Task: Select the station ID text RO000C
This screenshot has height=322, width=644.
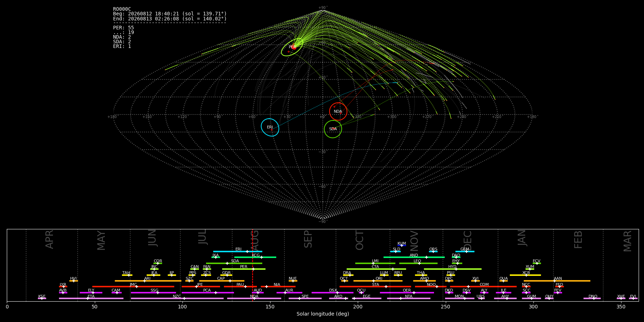Action: pos(122,9)
